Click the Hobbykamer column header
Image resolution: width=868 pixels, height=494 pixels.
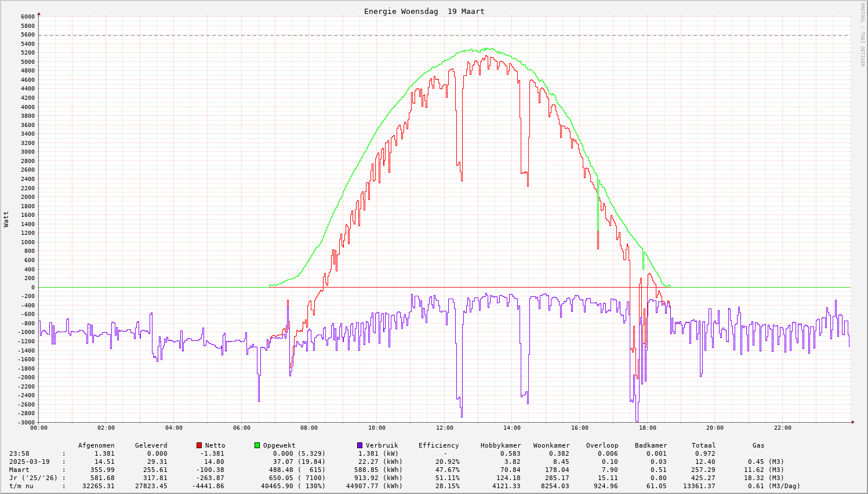pos(500,445)
